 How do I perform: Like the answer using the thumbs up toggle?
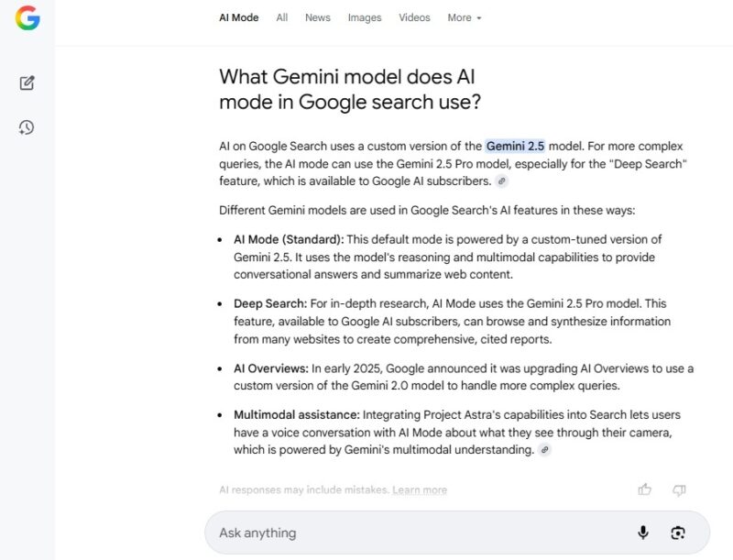644,491
